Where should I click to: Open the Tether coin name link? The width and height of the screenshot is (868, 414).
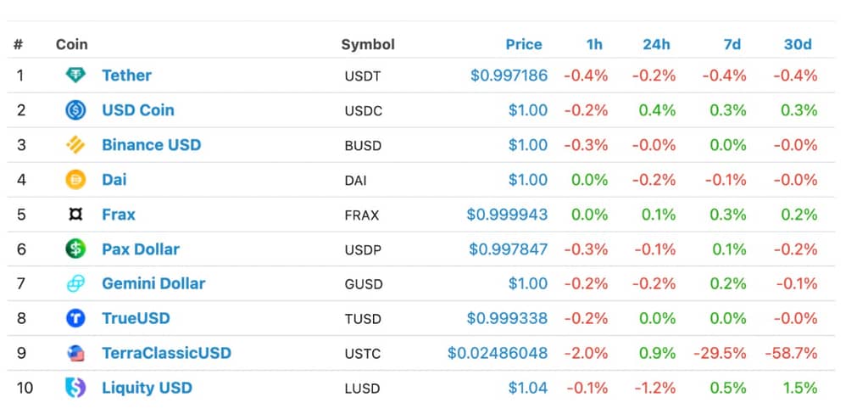[127, 76]
